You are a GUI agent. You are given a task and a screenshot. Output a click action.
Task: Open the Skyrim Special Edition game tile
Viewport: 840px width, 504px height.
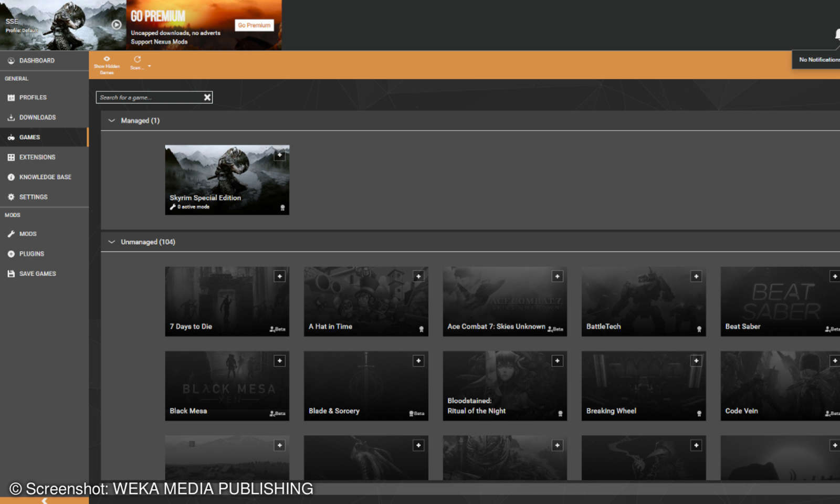click(227, 180)
